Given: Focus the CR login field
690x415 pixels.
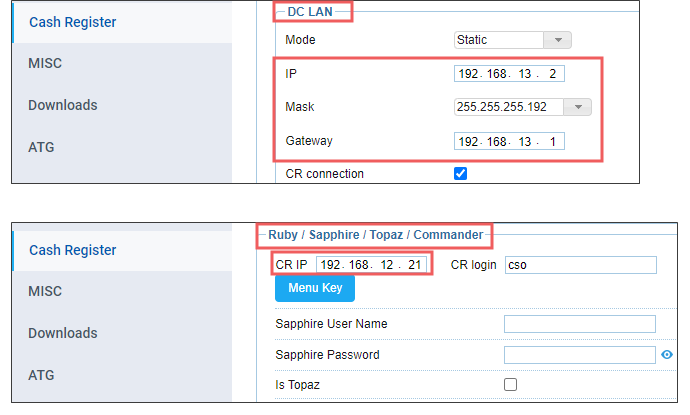Looking at the screenshot, I should [x=580, y=265].
